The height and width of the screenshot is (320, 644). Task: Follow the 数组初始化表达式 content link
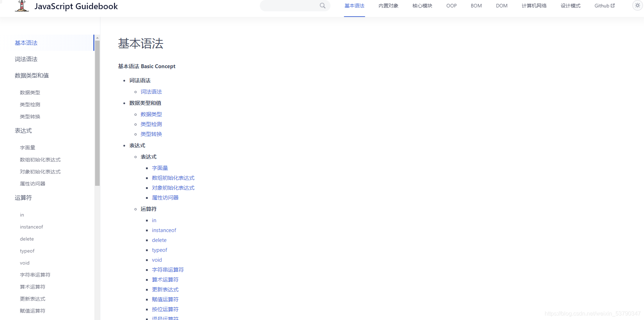[x=173, y=178]
